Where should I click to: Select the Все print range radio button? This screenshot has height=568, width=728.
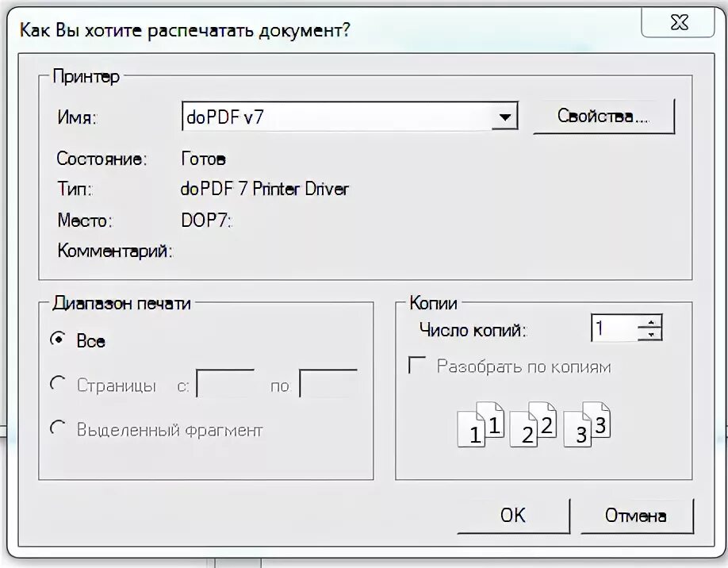(x=58, y=339)
